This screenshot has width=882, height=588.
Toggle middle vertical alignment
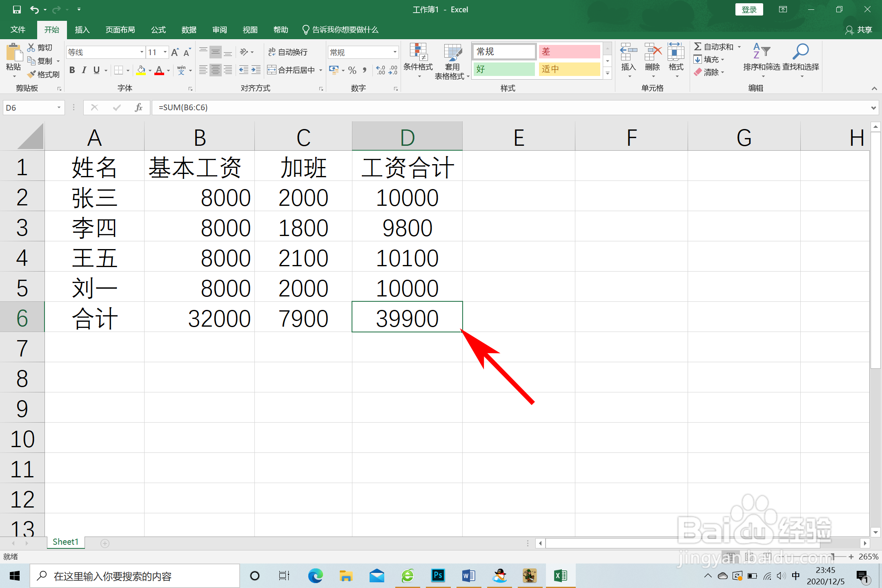click(216, 52)
